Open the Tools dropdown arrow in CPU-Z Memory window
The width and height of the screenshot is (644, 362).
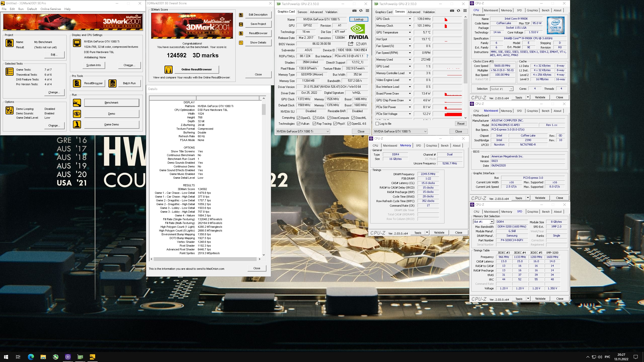coord(427,233)
